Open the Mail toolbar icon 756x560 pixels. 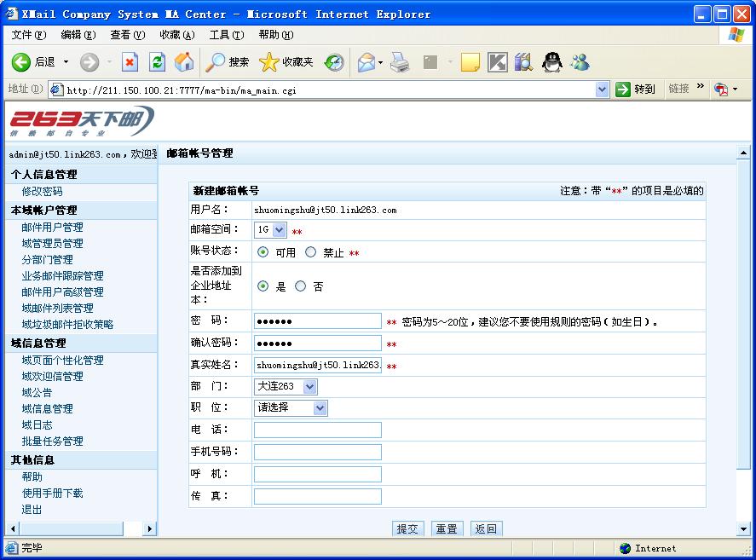tap(366, 62)
